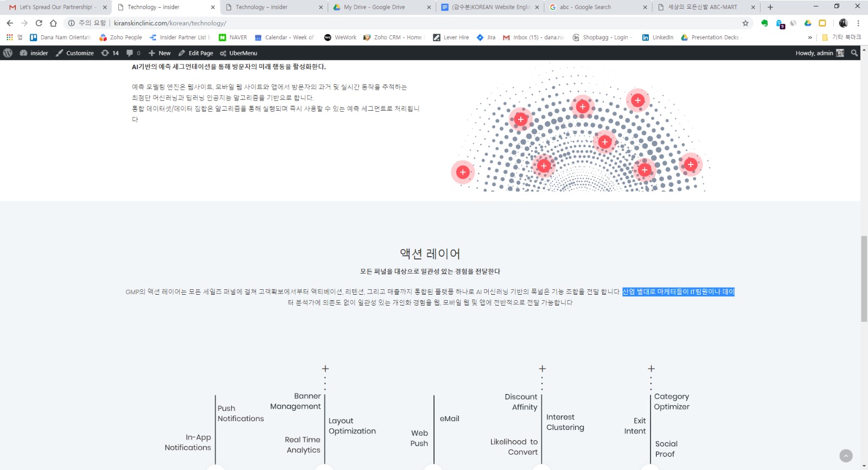Open the Chrome three-dots menu
The width and height of the screenshot is (868, 470).
[858, 23]
